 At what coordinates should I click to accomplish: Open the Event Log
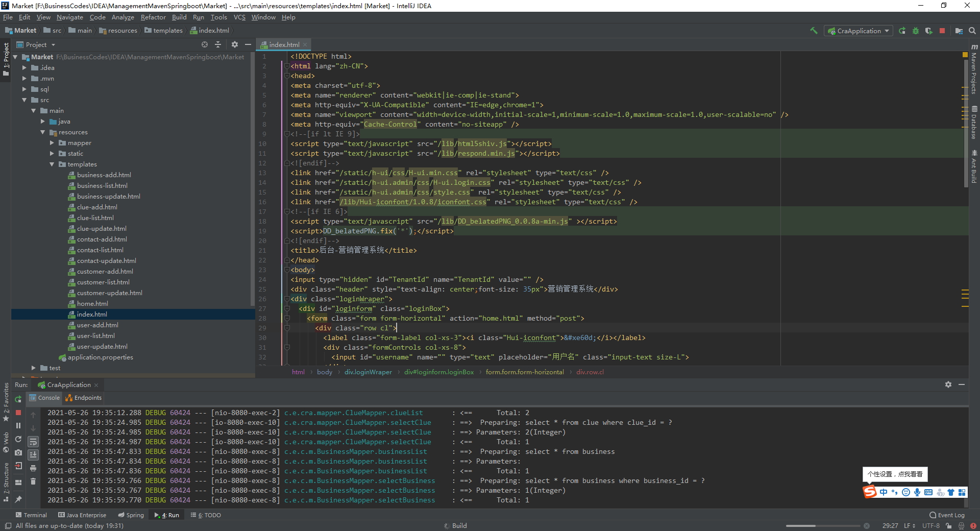point(947,515)
